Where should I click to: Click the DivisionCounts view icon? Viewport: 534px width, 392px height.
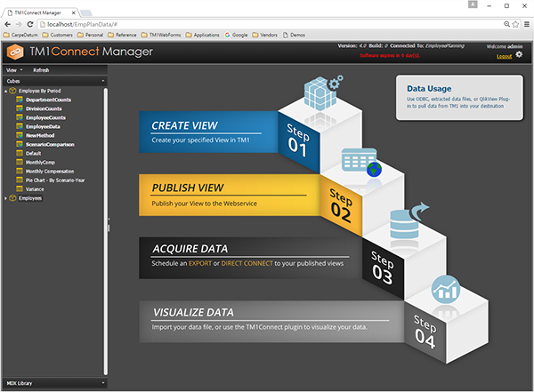[x=20, y=108]
